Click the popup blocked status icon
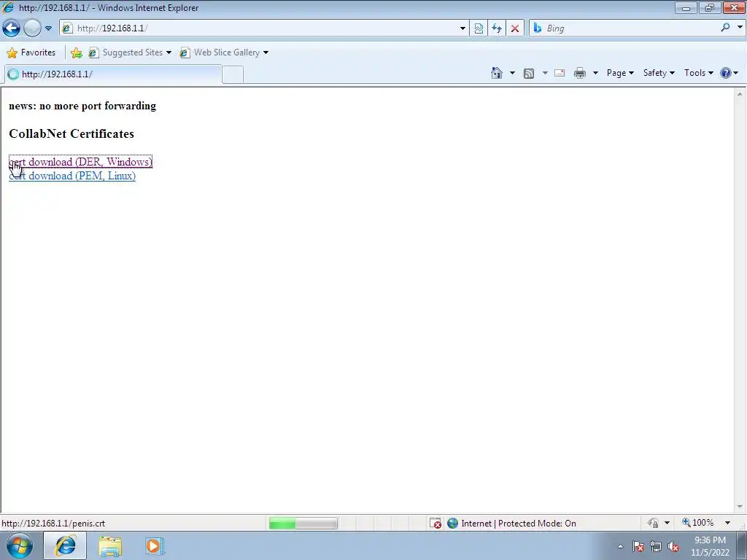Image resolution: width=747 pixels, height=560 pixels. coord(436,524)
